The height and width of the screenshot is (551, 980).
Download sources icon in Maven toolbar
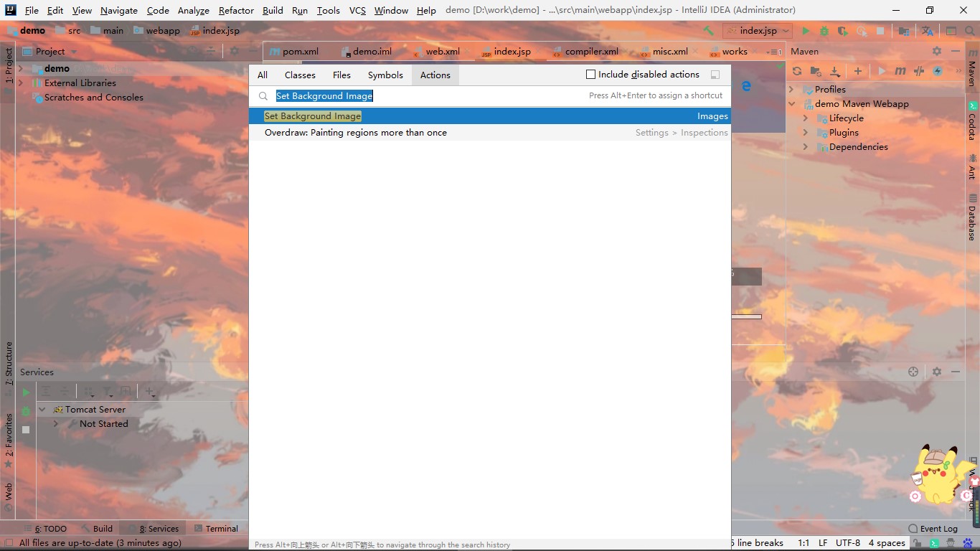[x=834, y=71]
